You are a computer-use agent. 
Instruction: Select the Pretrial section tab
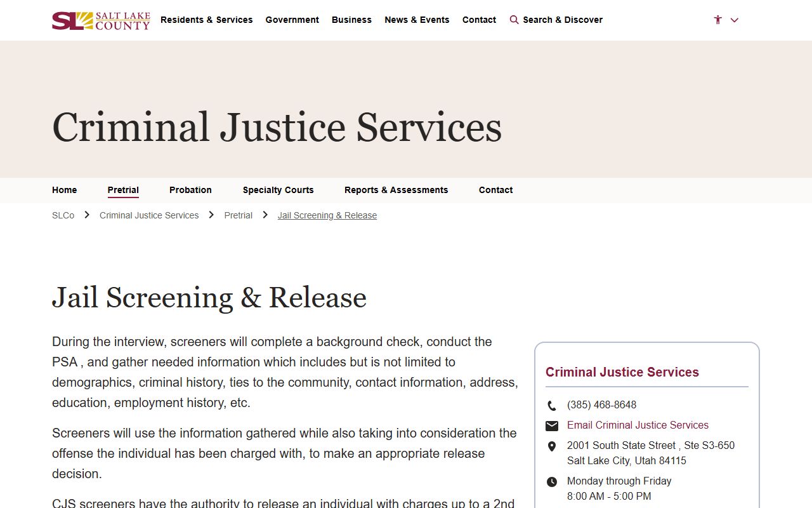123,190
